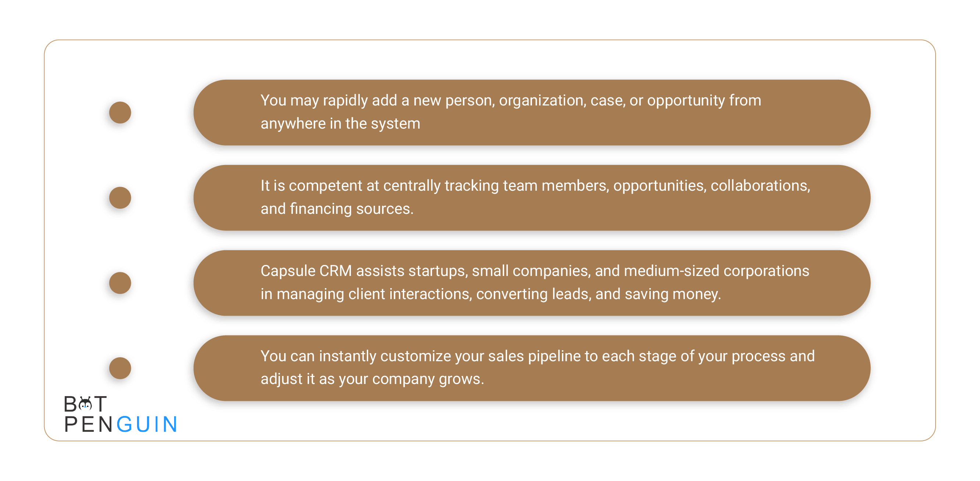Click the words 'medium-sized corporations' in third pill

click(x=717, y=271)
